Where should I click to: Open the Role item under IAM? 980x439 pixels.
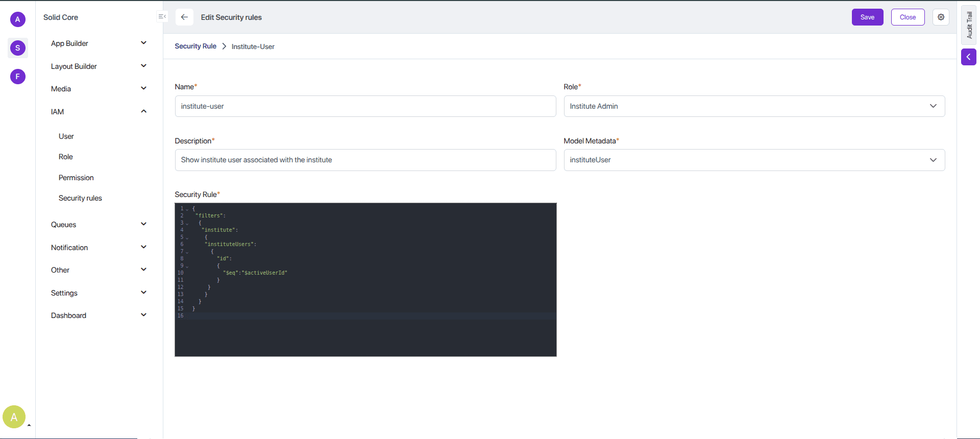click(66, 157)
